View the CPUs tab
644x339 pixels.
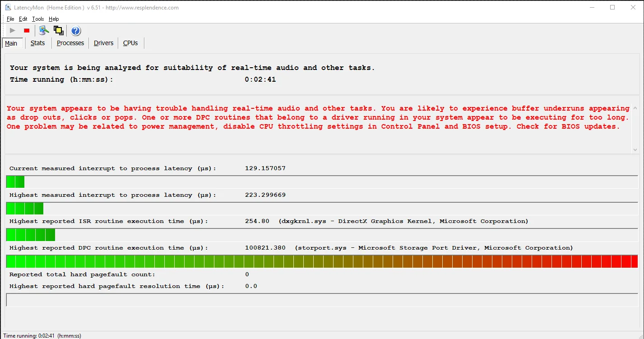pos(130,43)
